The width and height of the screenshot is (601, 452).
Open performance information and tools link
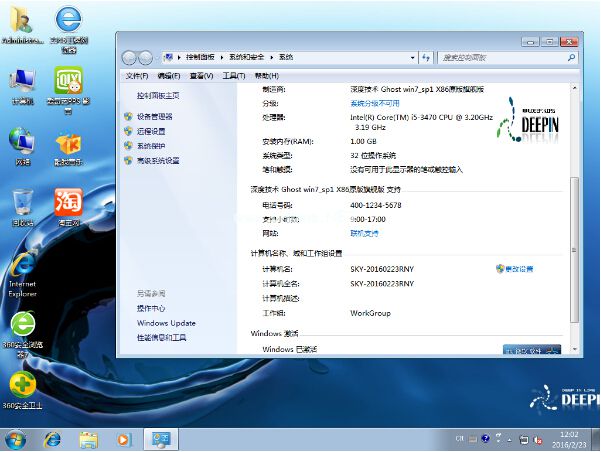[161, 338]
